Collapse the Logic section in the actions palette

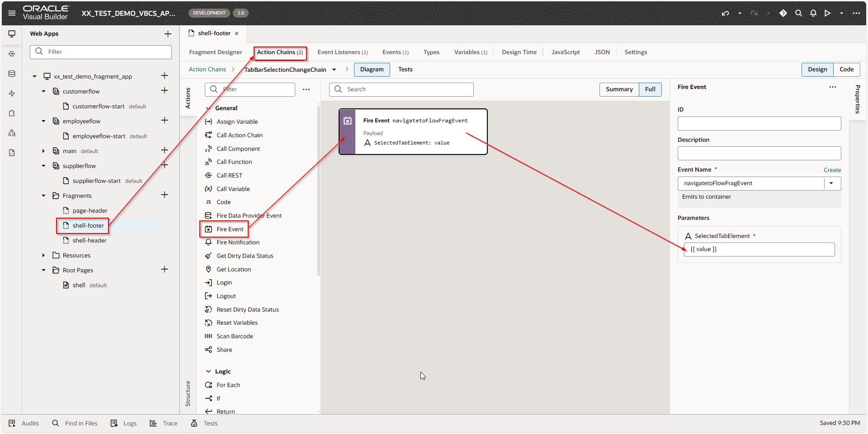208,371
